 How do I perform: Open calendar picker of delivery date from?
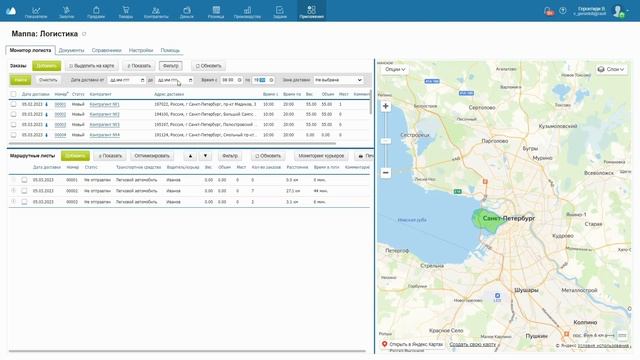142,80
